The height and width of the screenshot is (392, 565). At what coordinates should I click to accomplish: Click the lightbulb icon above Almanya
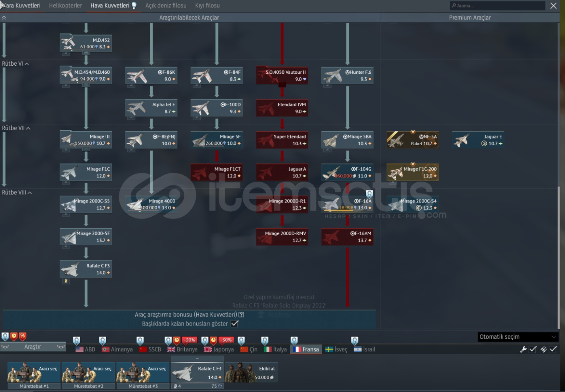[103, 341]
